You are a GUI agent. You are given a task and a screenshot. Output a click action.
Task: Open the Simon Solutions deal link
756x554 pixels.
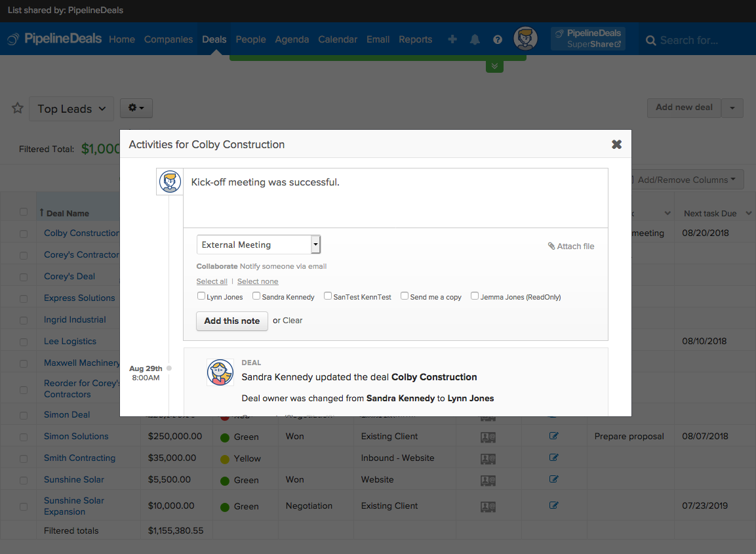pyautogui.click(x=76, y=437)
